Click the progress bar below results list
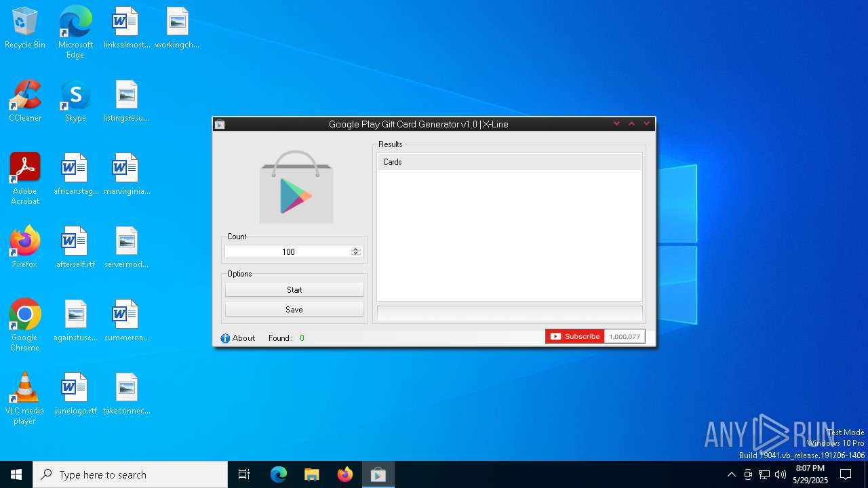This screenshot has height=488, width=868. pos(509,313)
